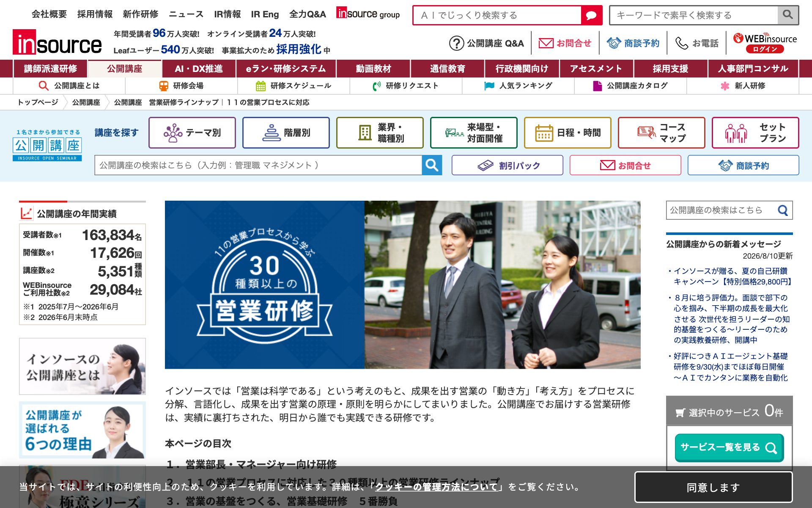This screenshot has width=812, height=508.
Task: Select the 階層別 search category
Action: pyautogui.click(x=286, y=133)
